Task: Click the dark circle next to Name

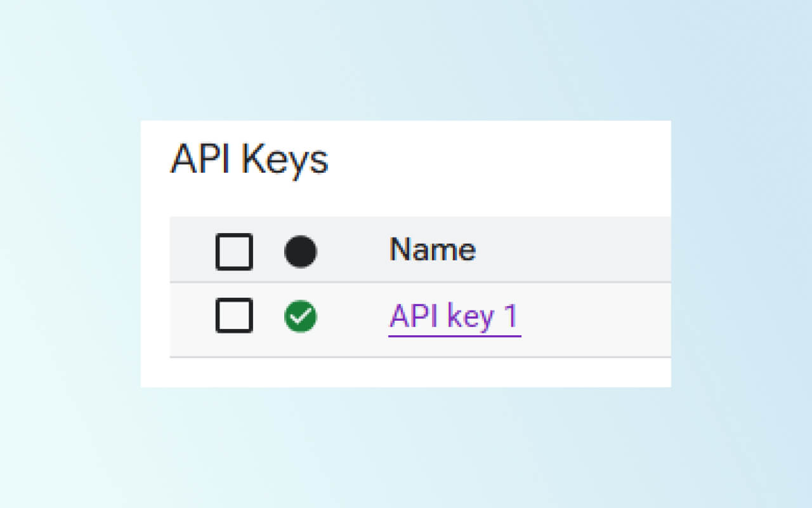Action: coord(301,251)
